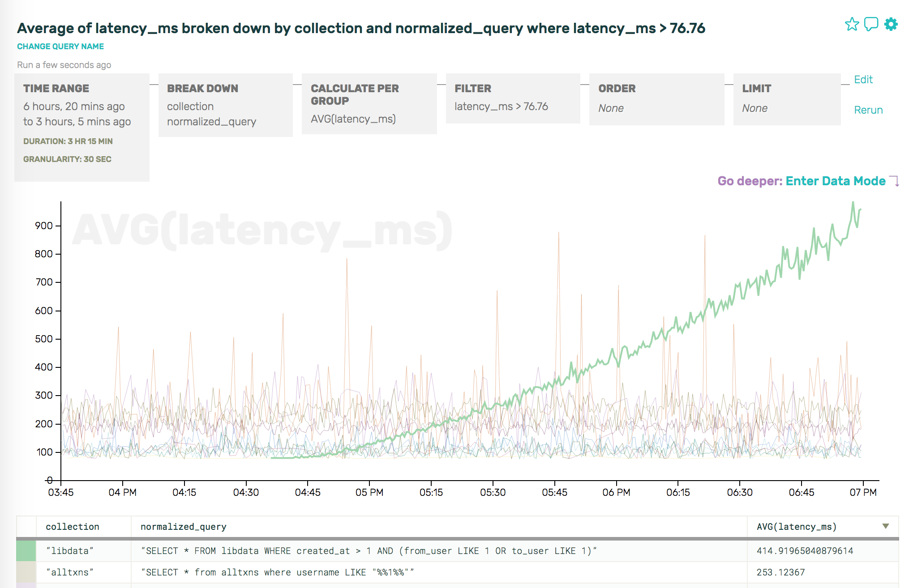Select the libdata SELECT query row
This screenshot has width=909, height=588.
[369, 551]
